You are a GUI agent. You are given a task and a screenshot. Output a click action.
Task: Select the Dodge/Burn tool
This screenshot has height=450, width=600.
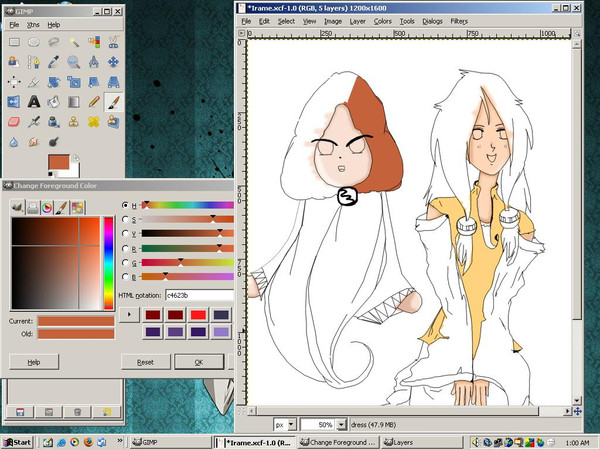pyautogui.click(x=54, y=142)
